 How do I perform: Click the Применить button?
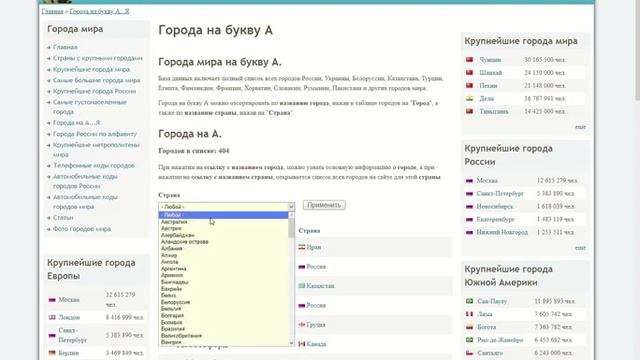click(324, 205)
